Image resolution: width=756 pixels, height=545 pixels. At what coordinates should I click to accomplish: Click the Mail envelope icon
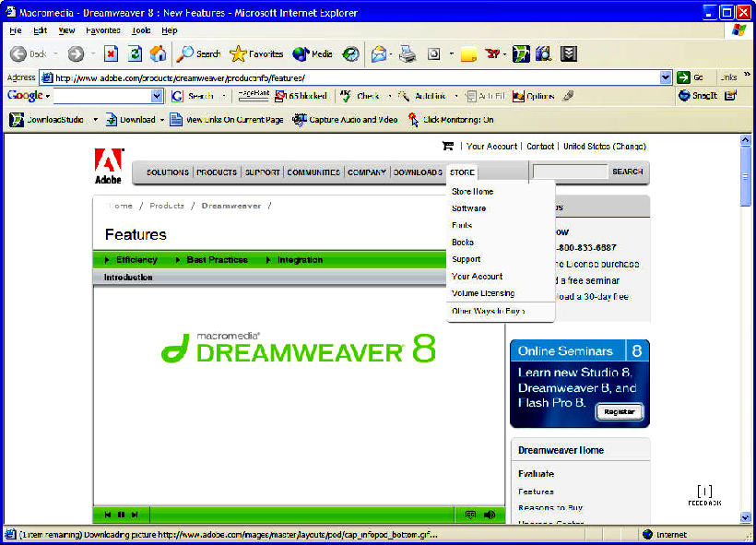pos(379,54)
